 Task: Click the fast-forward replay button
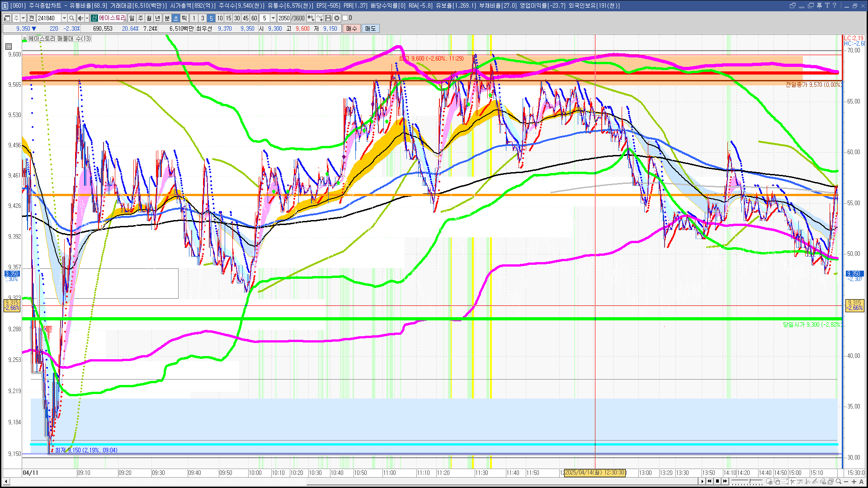(x=725, y=481)
